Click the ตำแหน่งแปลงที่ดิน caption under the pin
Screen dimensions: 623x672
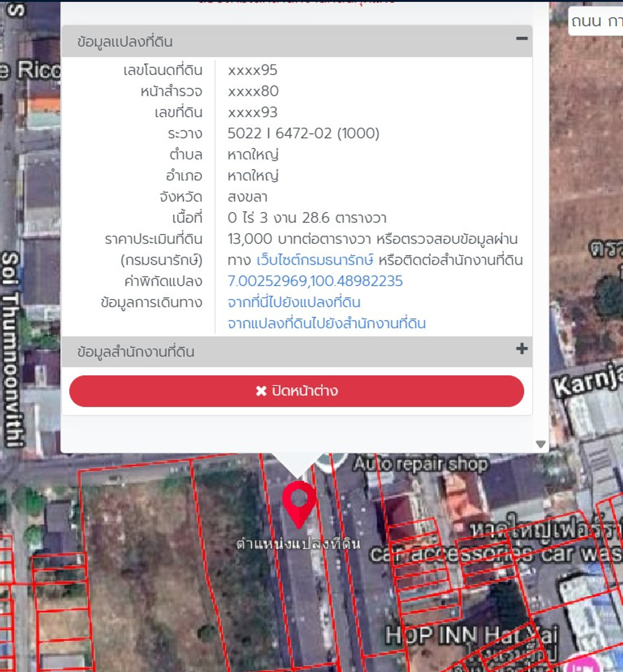(x=298, y=543)
